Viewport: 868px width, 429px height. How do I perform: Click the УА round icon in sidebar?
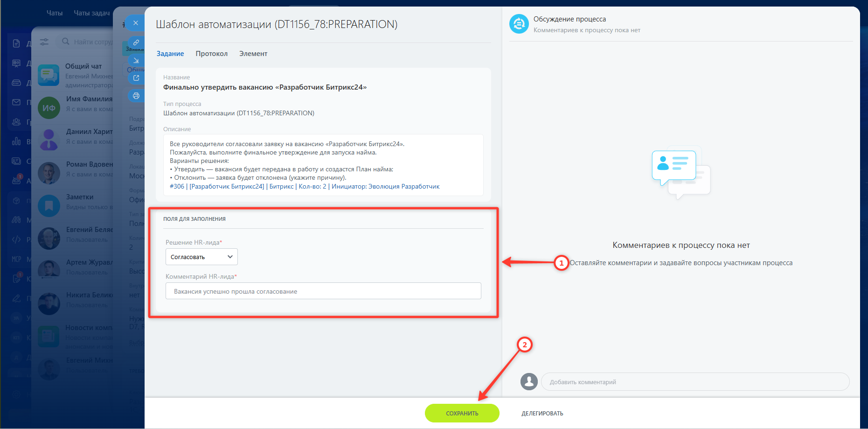[x=16, y=318]
